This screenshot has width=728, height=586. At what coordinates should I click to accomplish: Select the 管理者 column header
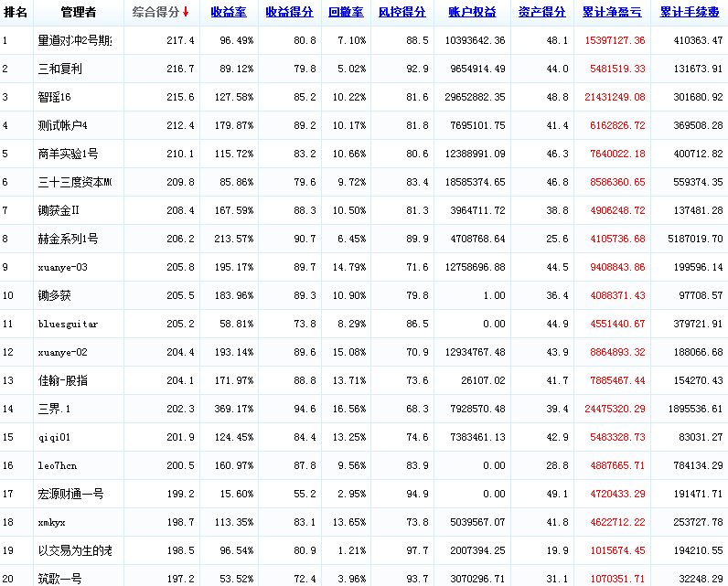click(x=78, y=12)
